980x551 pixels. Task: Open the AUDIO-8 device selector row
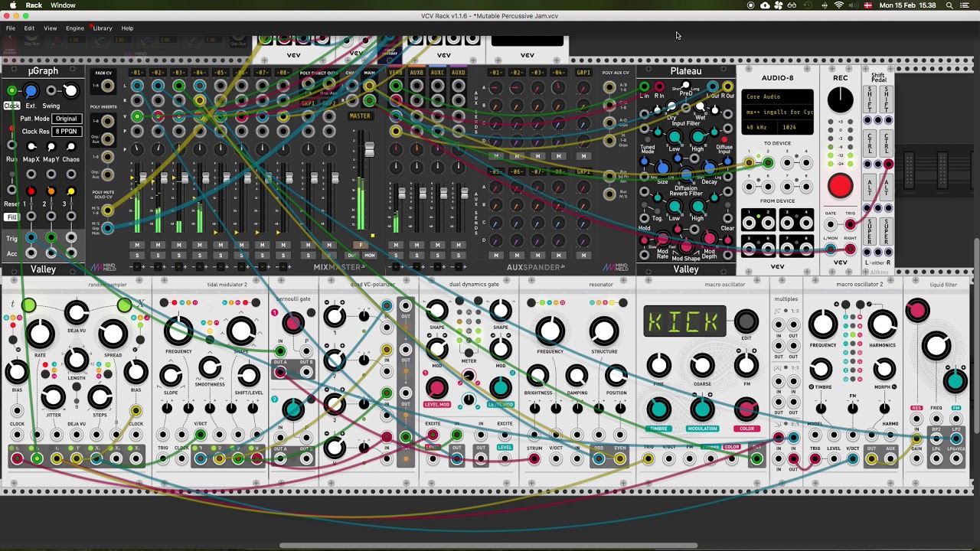click(777, 112)
